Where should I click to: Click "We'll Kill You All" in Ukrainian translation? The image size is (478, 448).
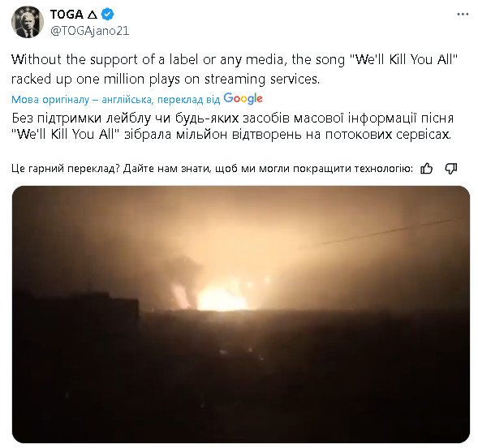tap(65, 135)
